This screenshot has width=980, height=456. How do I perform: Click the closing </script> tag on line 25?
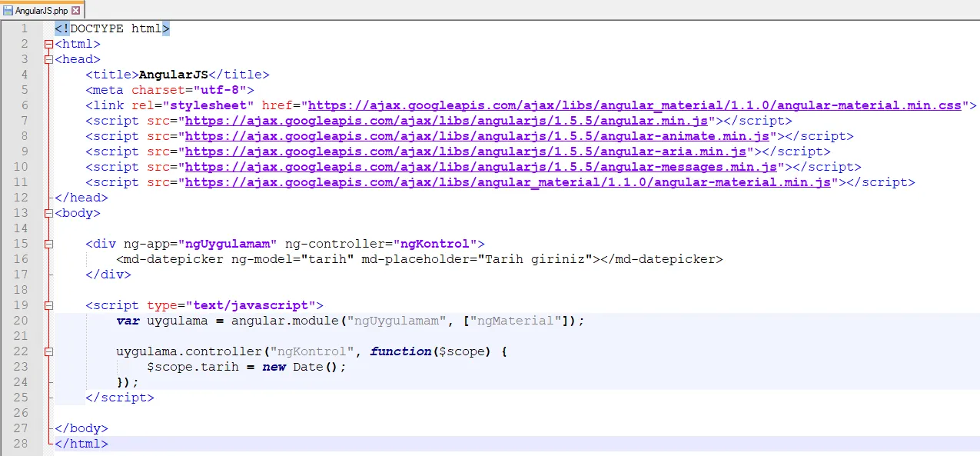tap(120, 398)
